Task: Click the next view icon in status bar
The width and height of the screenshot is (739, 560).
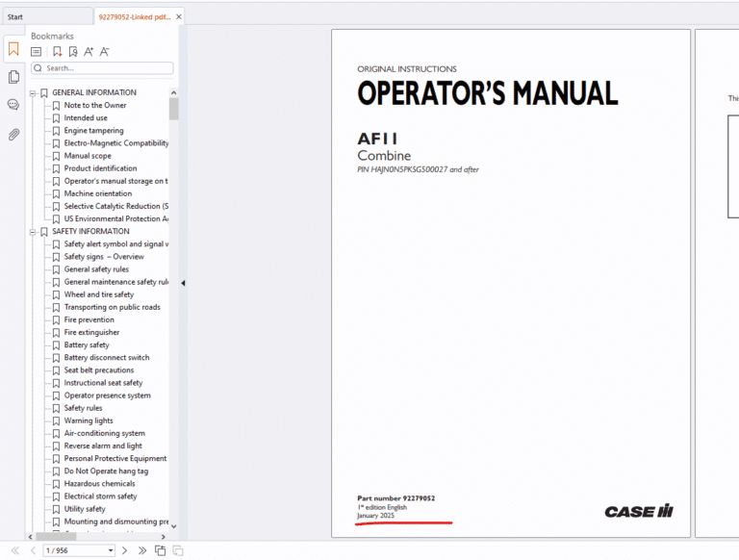Action: coord(178,550)
